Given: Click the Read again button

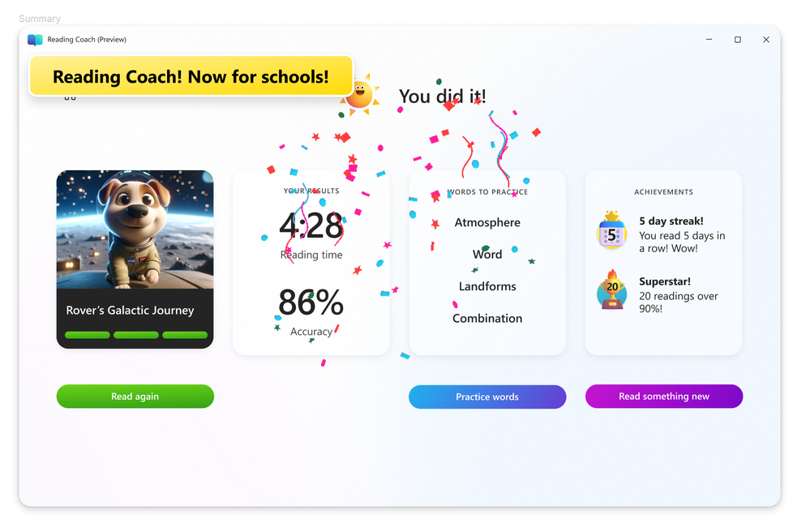Looking at the screenshot, I should pos(135,396).
